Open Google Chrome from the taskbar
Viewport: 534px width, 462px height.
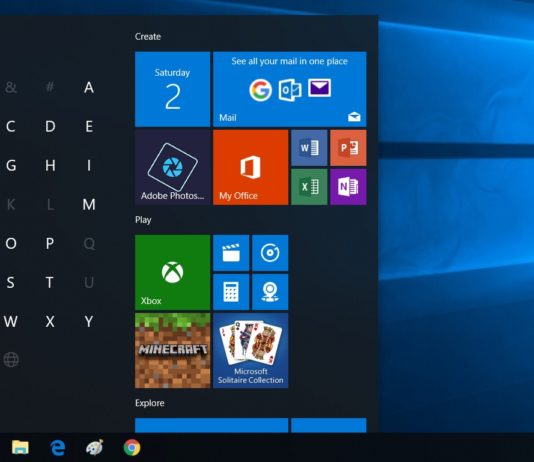click(x=132, y=447)
